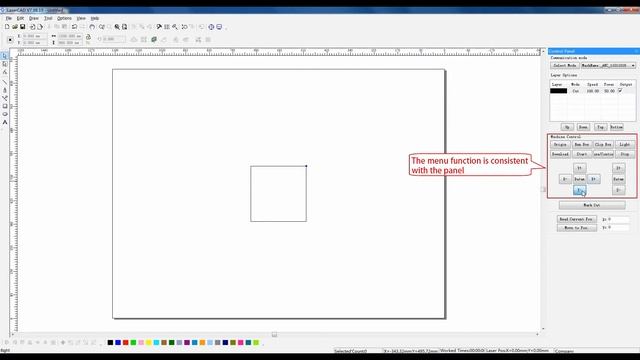Click the Move to Pos button

tap(576, 228)
